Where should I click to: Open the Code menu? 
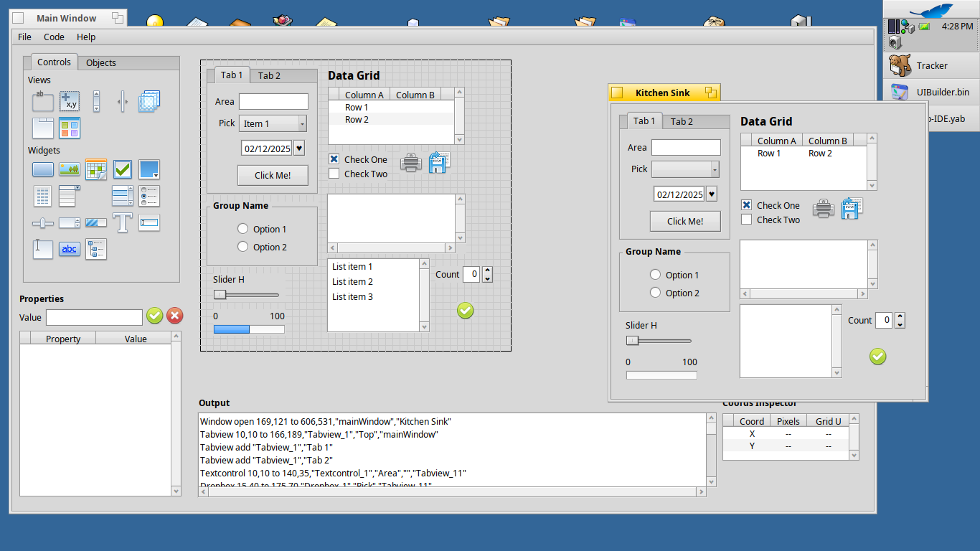click(54, 37)
